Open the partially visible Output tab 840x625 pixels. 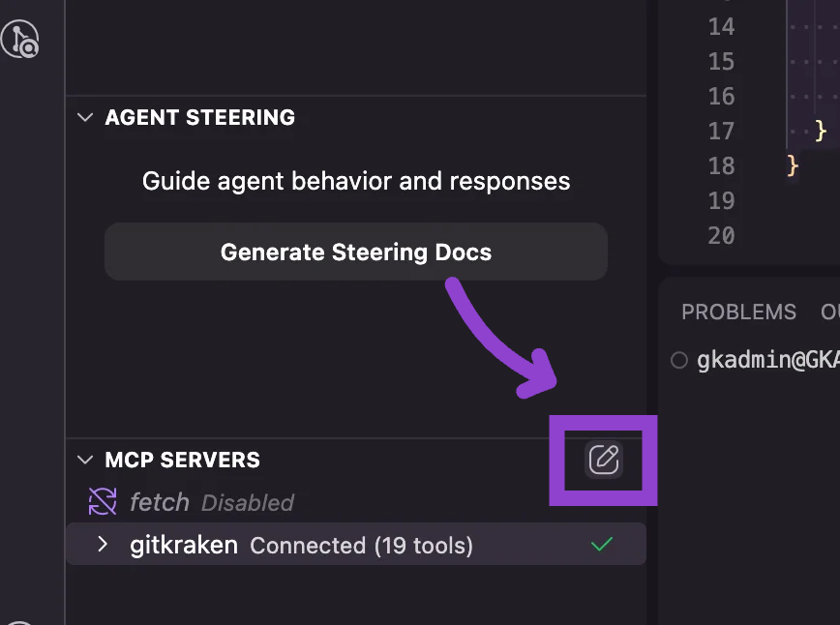coord(829,312)
